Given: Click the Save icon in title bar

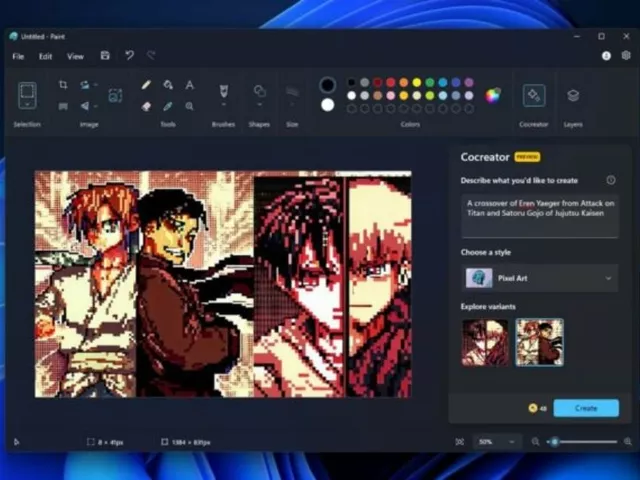Looking at the screenshot, I should pyautogui.click(x=105, y=56).
